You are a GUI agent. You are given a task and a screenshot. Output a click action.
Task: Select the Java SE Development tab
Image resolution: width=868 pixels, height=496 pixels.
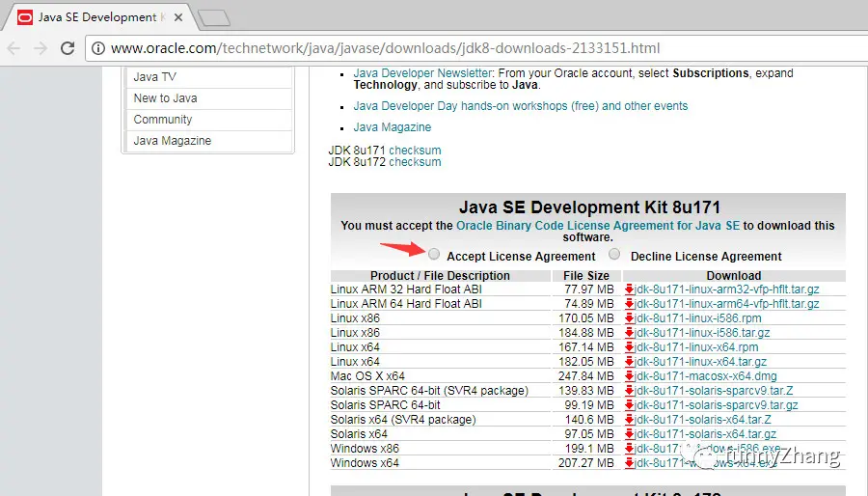tap(99, 17)
